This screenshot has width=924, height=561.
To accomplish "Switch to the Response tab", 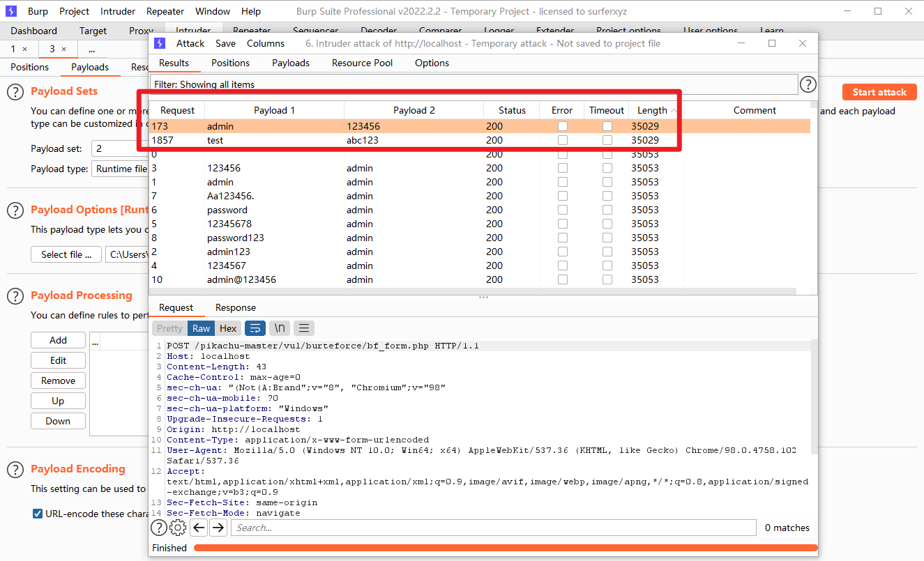I will coord(235,307).
